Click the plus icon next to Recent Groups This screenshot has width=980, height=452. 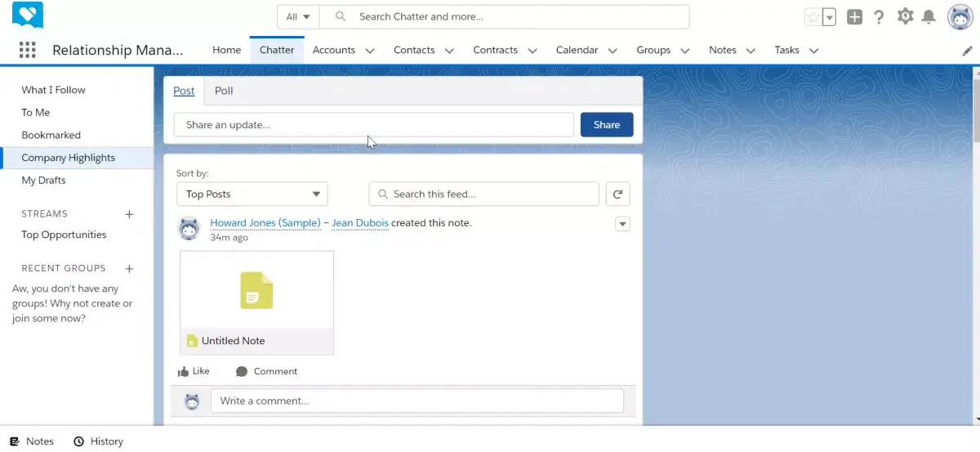click(129, 268)
